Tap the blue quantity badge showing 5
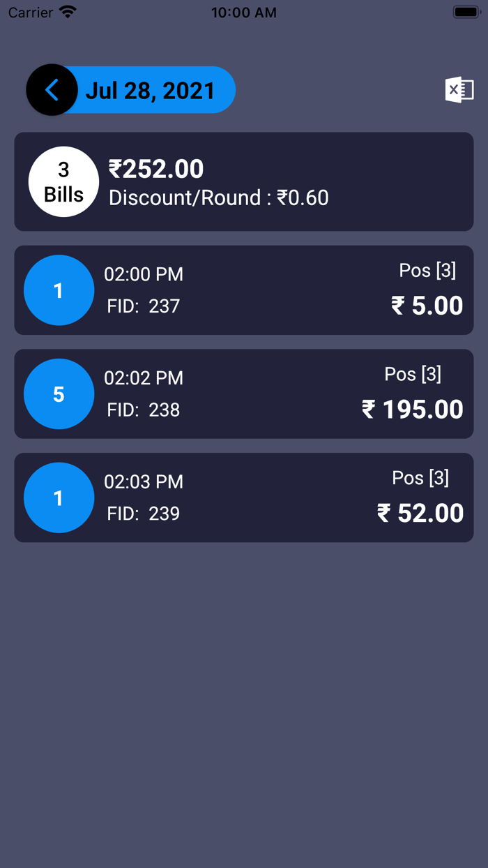The image size is (488, 868). pos(59,394)
